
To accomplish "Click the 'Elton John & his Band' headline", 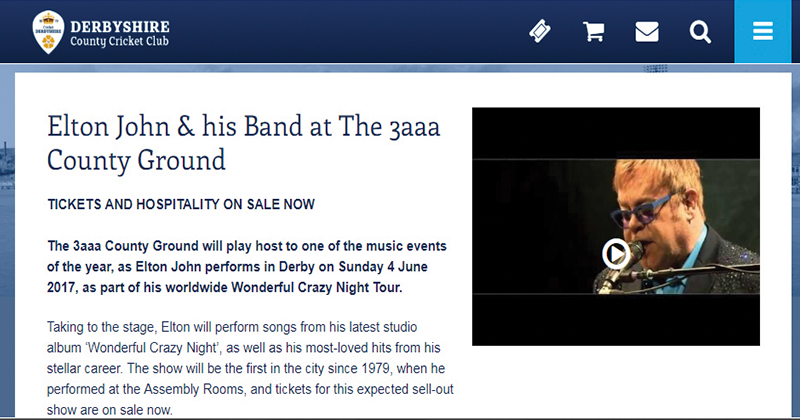I will click(x=243, y=126).
